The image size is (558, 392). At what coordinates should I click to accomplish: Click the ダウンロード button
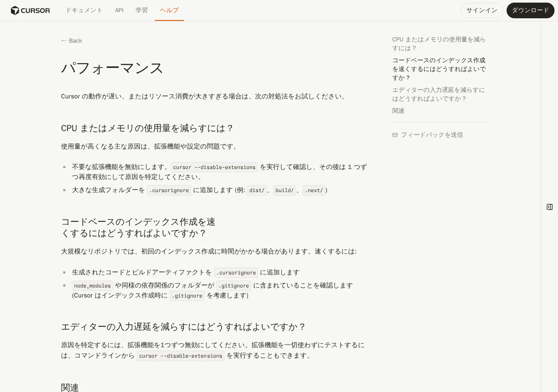pyautogui.click(x=530, y=10)
